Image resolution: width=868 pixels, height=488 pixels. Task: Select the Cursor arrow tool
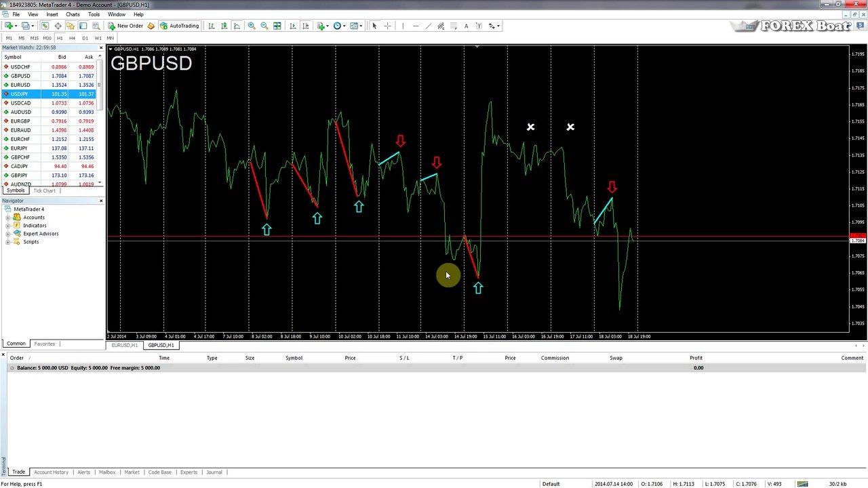coord(374,26)
